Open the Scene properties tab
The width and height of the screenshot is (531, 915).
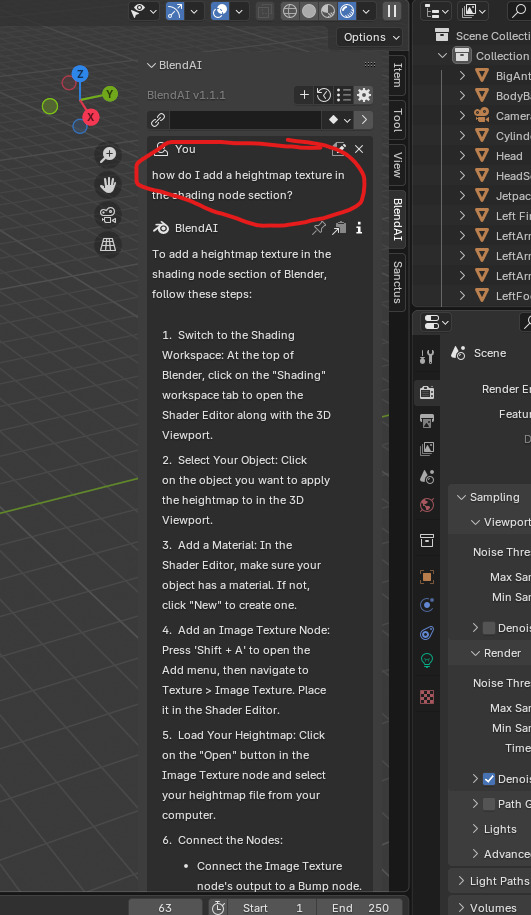pyautogui.click(x=427, y=476)
